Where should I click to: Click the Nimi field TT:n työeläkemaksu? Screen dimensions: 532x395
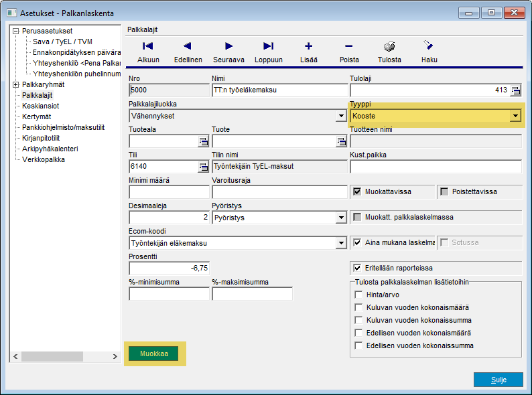pos(280,90)
